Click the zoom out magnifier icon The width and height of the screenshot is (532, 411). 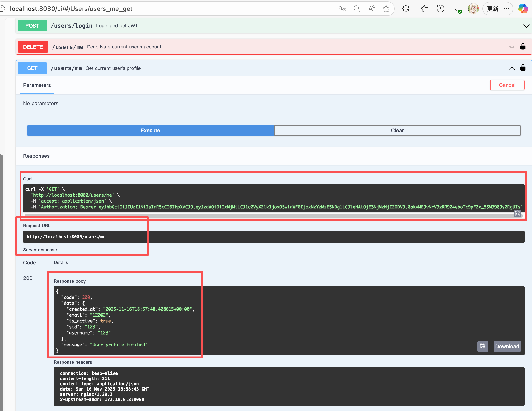point(357,9)
